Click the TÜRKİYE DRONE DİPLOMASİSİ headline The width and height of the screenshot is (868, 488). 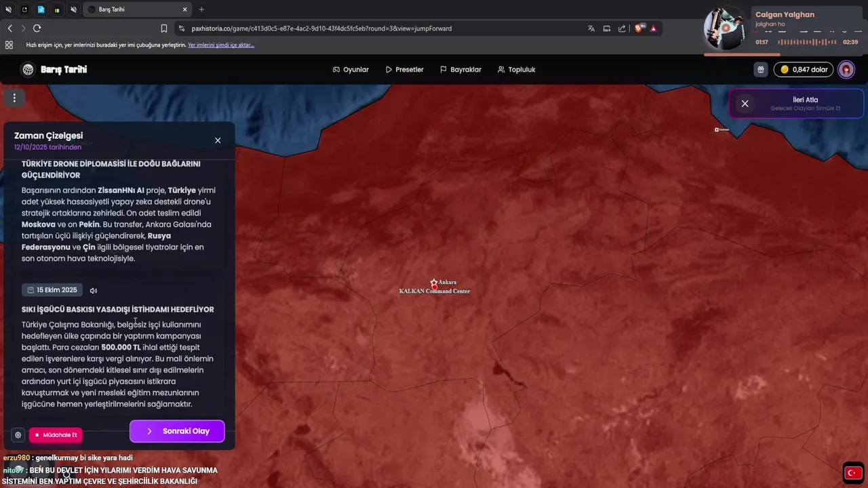(x=111, y=169)
